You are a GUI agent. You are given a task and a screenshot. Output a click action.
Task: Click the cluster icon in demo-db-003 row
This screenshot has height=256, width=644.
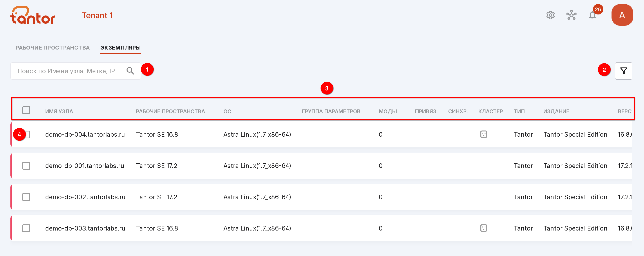click(x=483, y=228)
